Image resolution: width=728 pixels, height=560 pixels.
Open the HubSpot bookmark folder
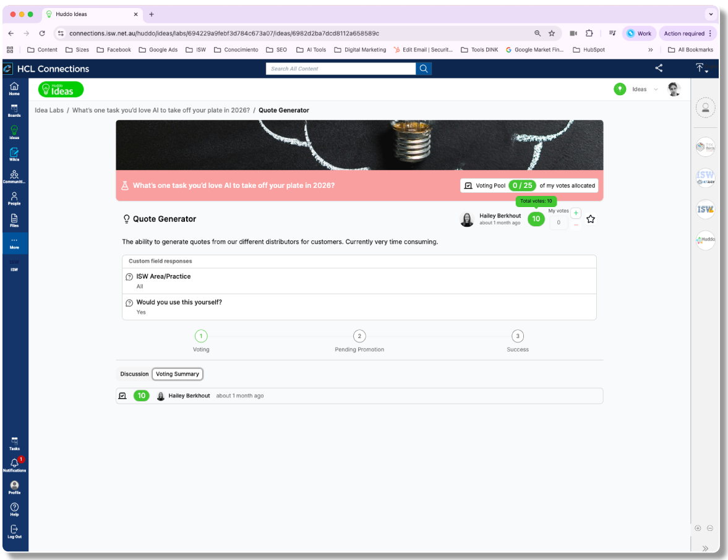coord(589,49)
